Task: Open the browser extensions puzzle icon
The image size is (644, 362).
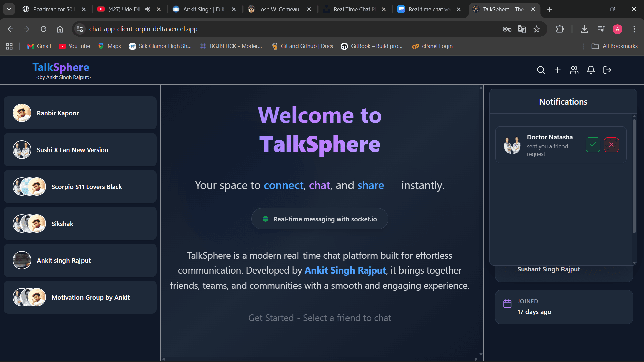Action: [x=560, y=29]
